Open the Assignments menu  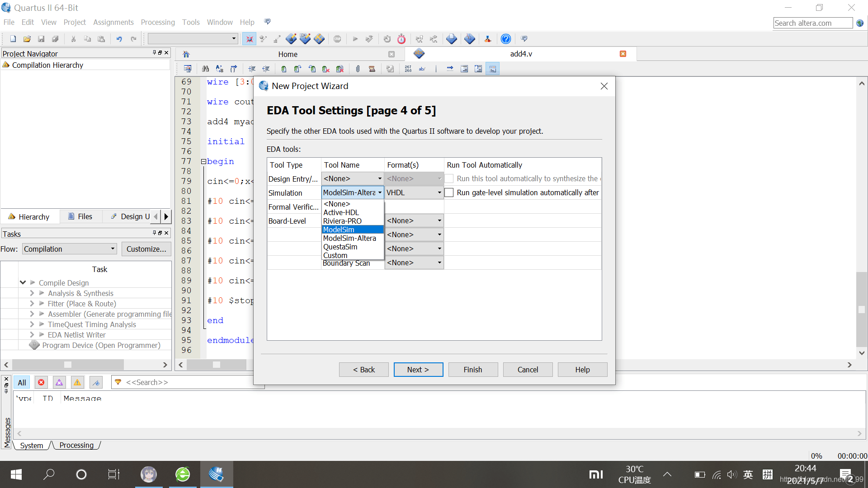pos(113,22)
